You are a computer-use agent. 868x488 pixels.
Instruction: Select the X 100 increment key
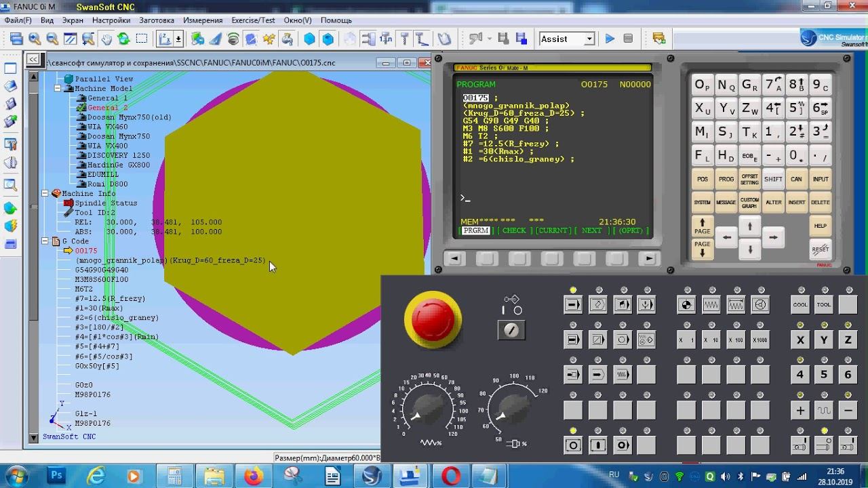735,340
